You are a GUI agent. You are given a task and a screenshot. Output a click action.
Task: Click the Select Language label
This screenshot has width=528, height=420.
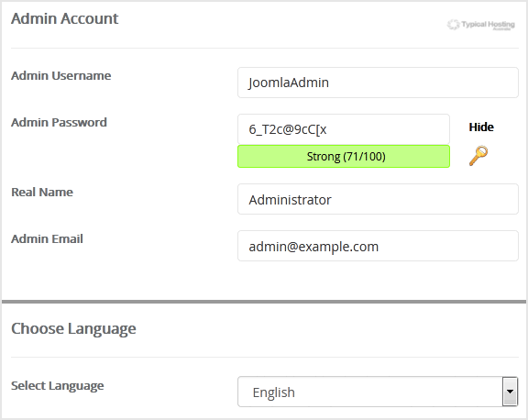(x=57, y=386)
